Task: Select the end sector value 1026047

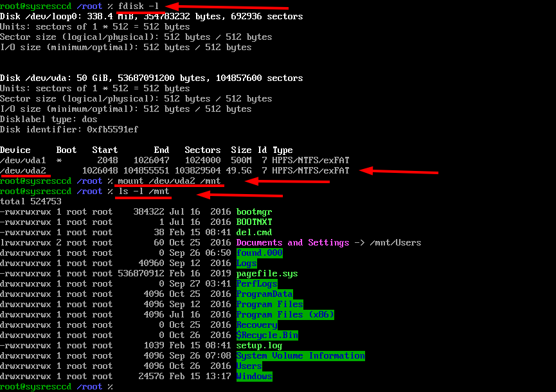Action: pyautogui.click(x=152, y=160)
